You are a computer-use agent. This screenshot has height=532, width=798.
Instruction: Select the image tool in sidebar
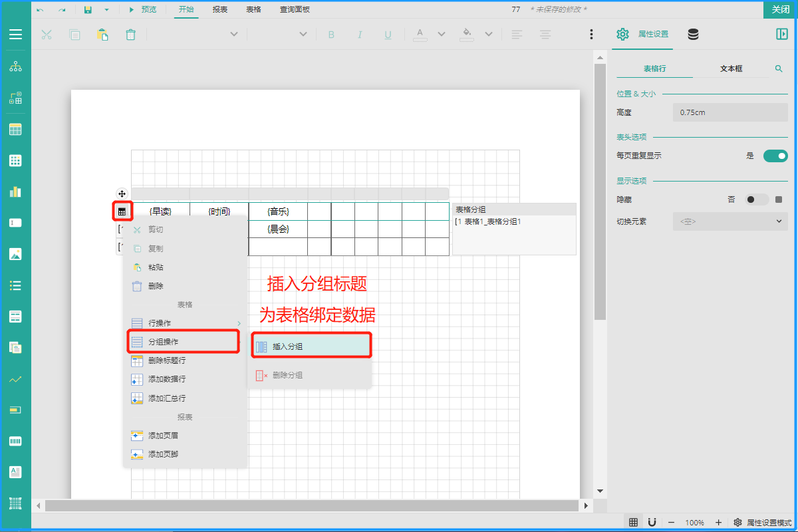pyautogui.click(x=15, y=254)
